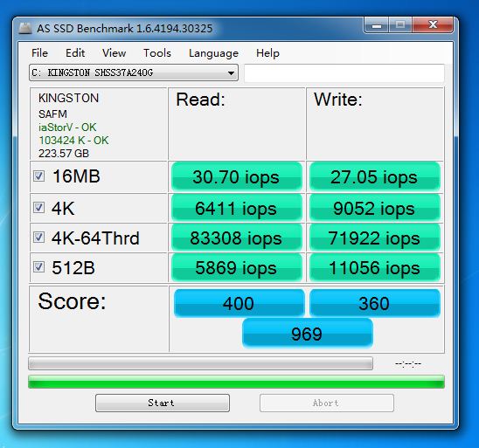
Task: Click the 512B write result 11056 iops
Action: click(375, 267)
